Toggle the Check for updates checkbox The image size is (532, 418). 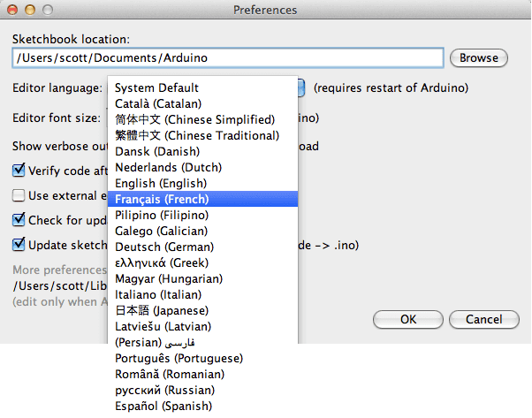point(19,220)
